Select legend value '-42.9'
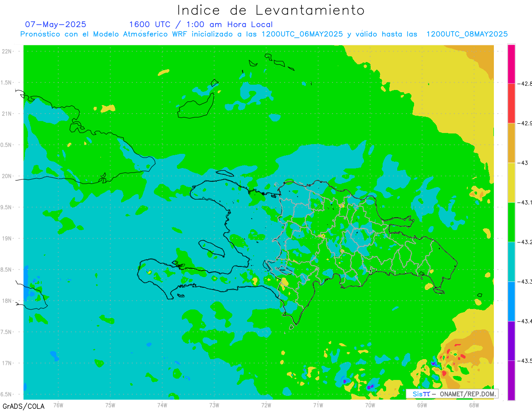 pyautogui.click(x=525, y=123)
